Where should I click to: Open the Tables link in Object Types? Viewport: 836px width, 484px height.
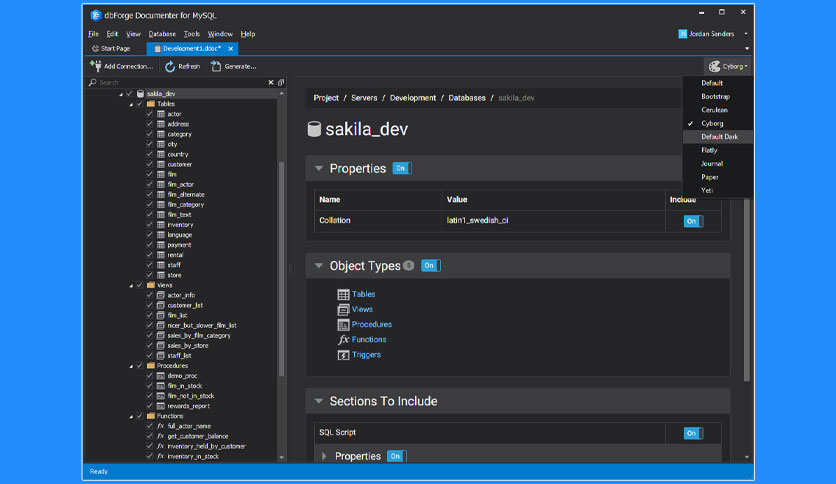coord(363,294)
